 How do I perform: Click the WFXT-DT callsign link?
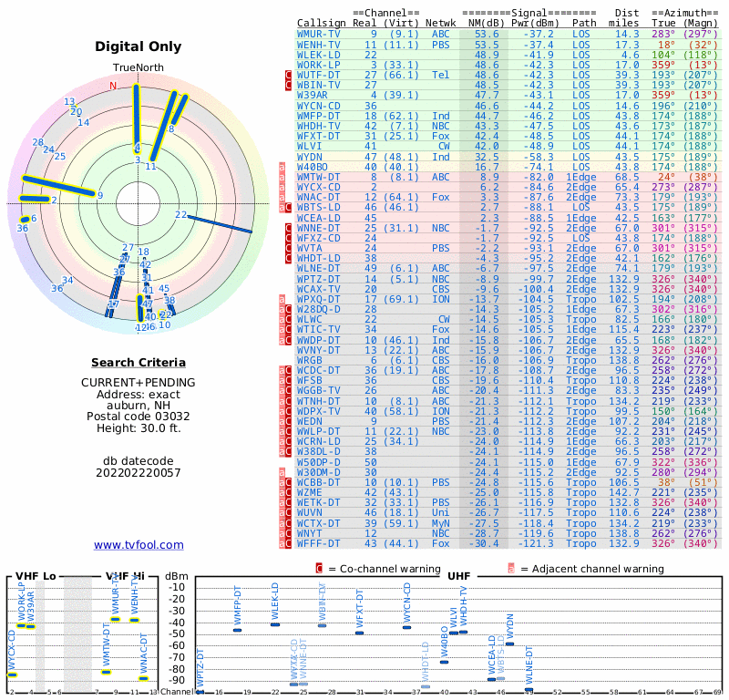click(318, 137)
